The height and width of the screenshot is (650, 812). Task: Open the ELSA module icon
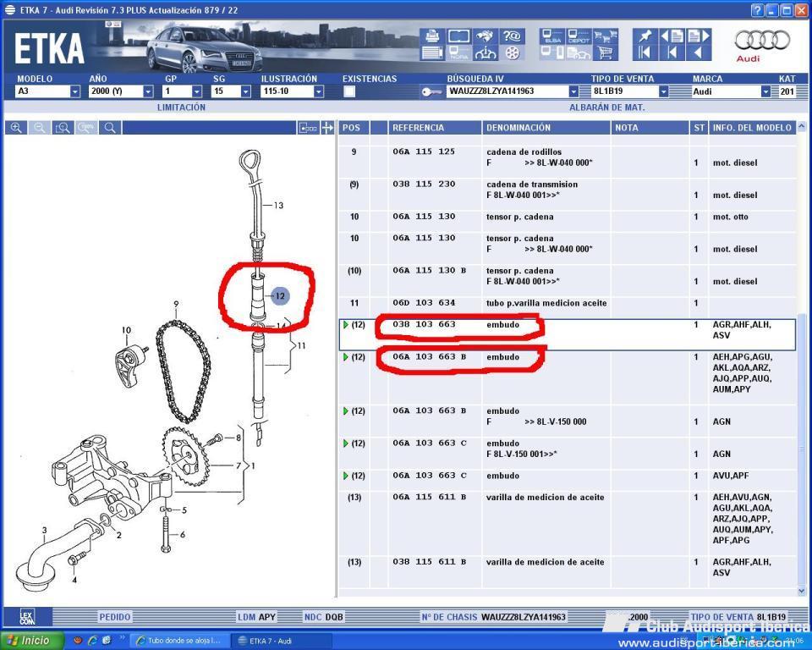tap(552, 36)
